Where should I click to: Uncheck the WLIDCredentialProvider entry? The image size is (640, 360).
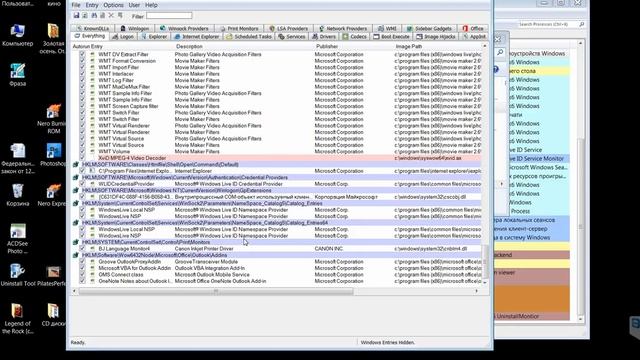(x=82, y=184)
